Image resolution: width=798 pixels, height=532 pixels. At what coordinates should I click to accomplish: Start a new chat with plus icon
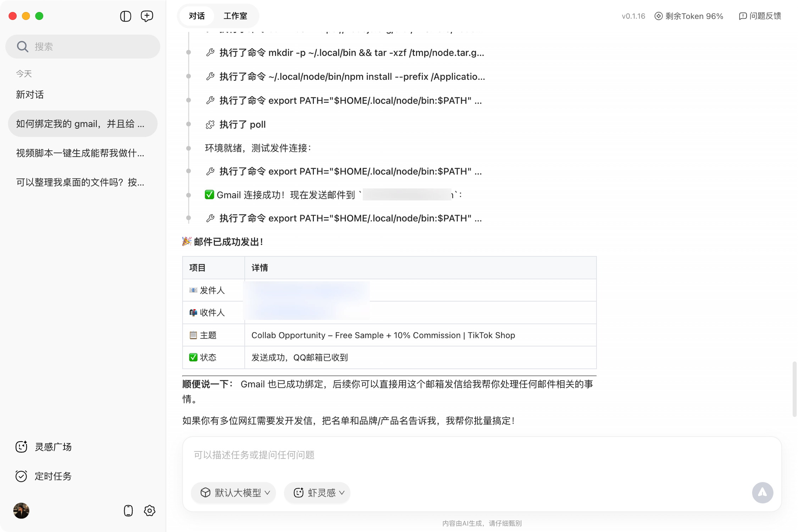tap(147, 16)
